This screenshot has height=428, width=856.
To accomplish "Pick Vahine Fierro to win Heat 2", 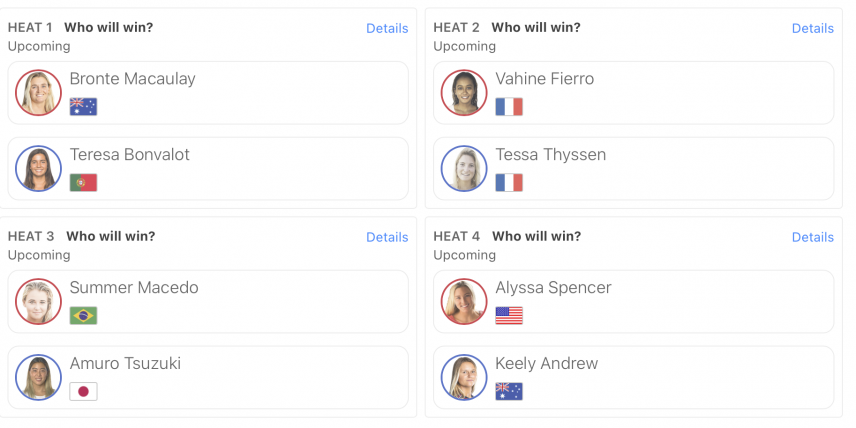I will (x=634, y=93).
